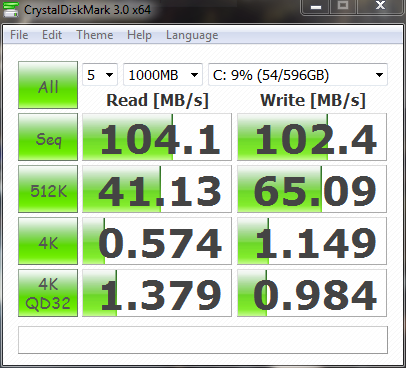Click the 512K write result 65.09
Viewport: 406px width, 368px height.
point(312,189)
